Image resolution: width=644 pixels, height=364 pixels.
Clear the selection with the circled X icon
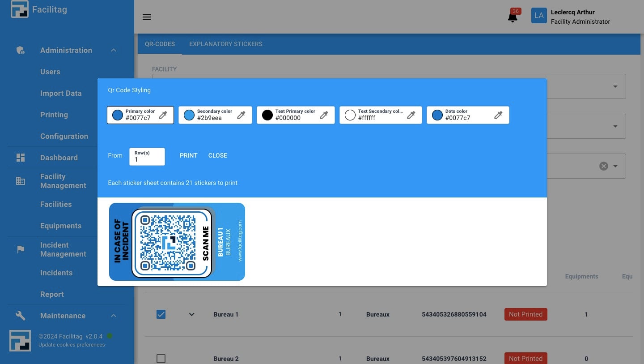point(604,166)
